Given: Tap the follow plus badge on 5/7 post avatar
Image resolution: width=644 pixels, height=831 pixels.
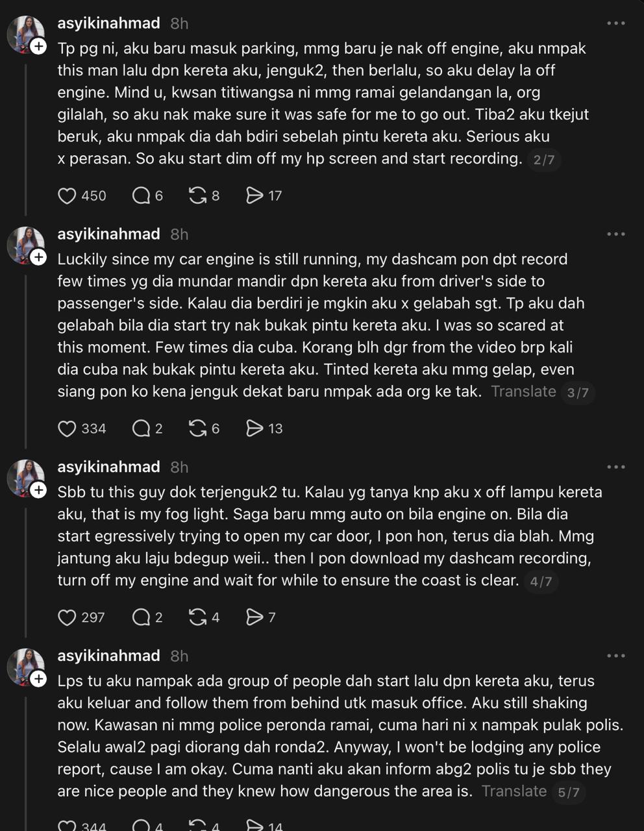Looking at the screenshot, I should [x=39, y=679].
